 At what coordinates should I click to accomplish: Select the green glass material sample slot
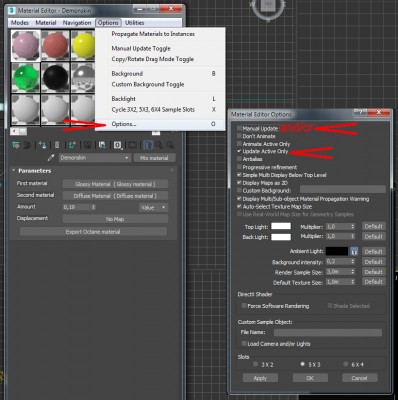26,77
